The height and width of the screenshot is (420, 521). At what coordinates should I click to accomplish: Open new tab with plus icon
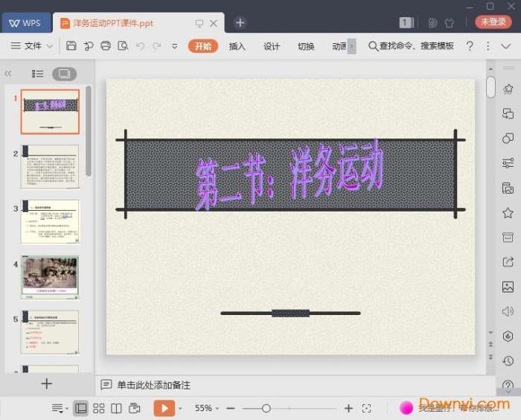(x=240, y=23)
